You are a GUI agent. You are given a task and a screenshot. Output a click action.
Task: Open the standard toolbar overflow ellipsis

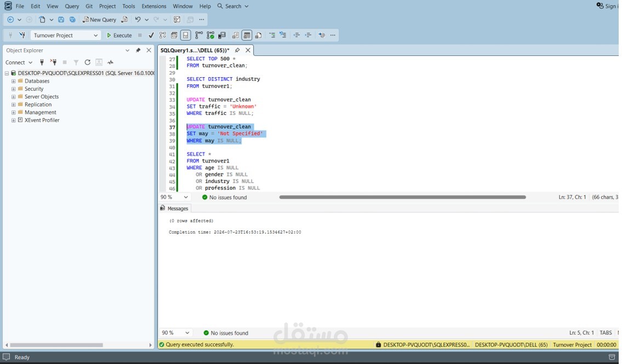[202, 19]
